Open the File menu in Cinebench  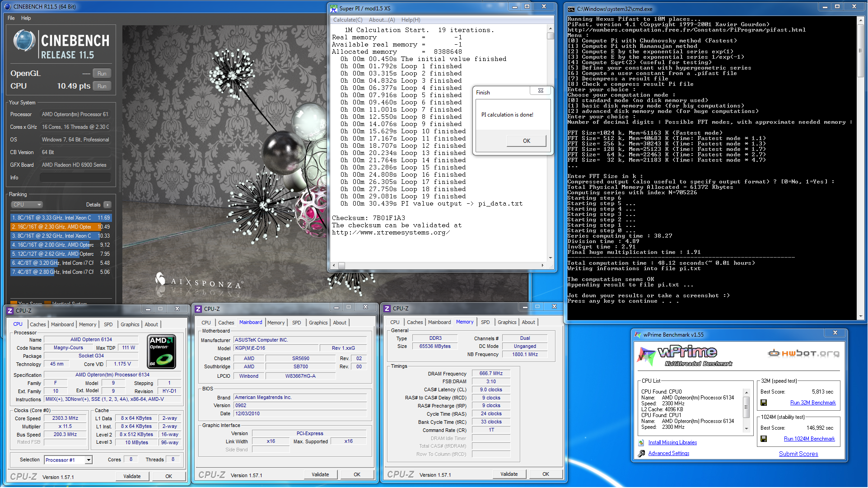coord(11,18)
